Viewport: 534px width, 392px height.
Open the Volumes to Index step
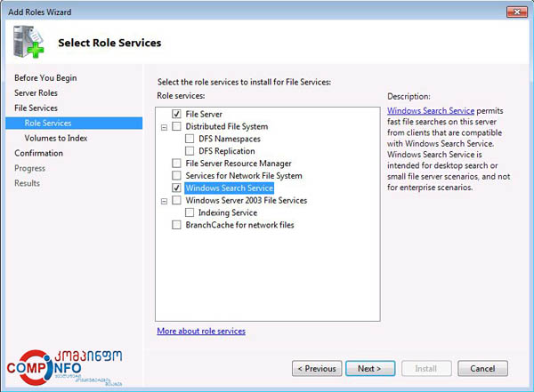(x=56, y=138)
